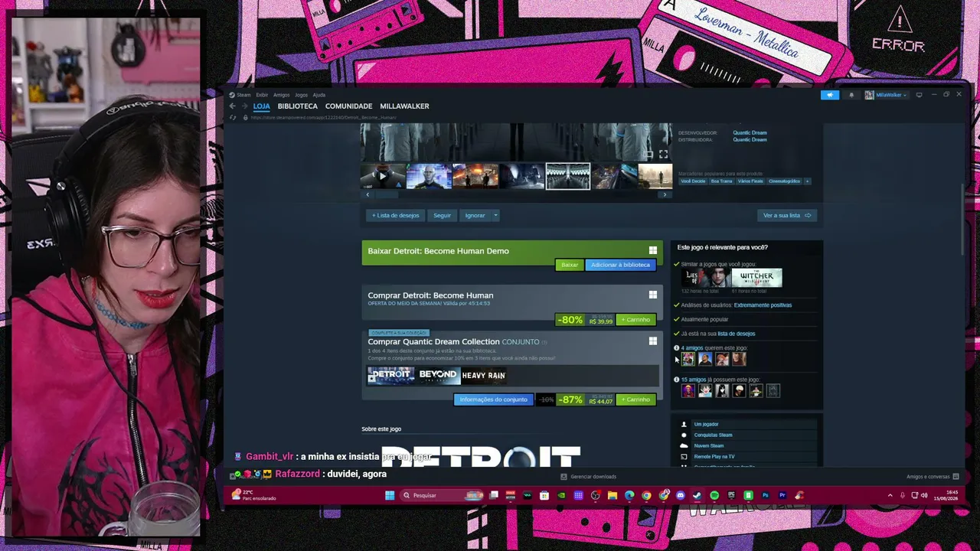The width and height of the screenshot is (980, 551).
Task: Switch to the BIBLIOTECA tab
Action: (298, 106)
